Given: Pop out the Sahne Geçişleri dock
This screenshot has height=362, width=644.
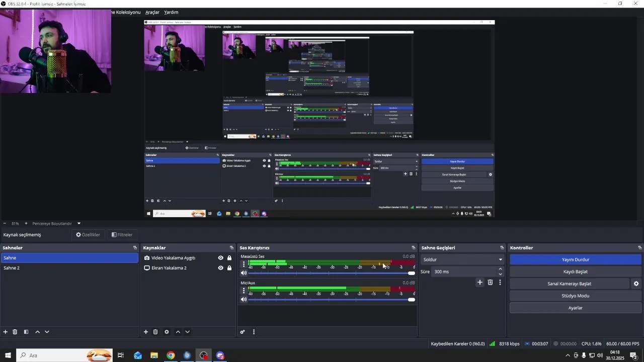Looking at the screenshot, I should [502, 248].
